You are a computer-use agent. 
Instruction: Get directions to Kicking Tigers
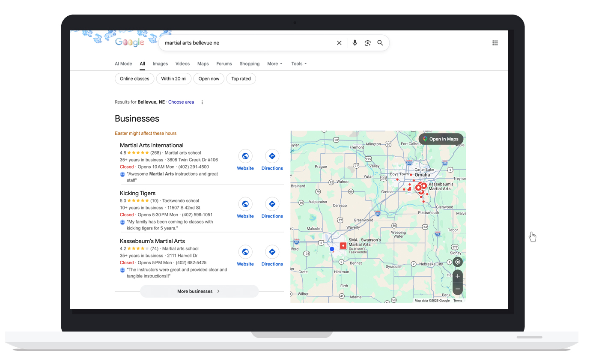point(272,204)
